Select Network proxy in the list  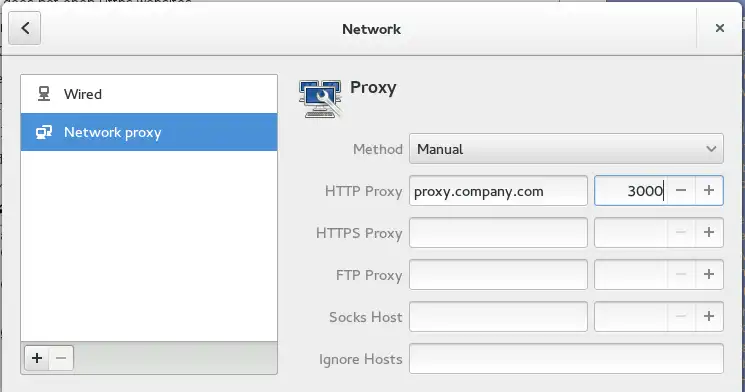click(149, 132)
